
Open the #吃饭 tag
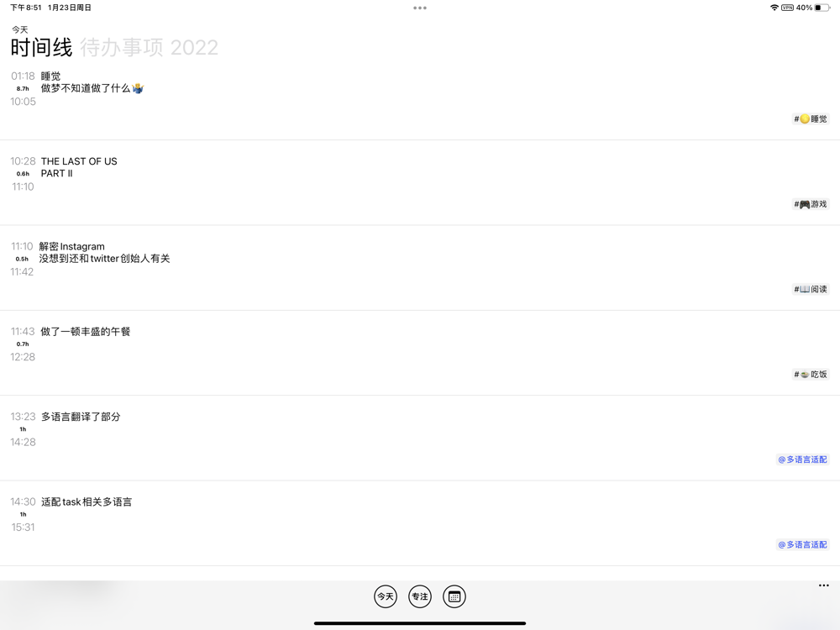tap(811, 375)
